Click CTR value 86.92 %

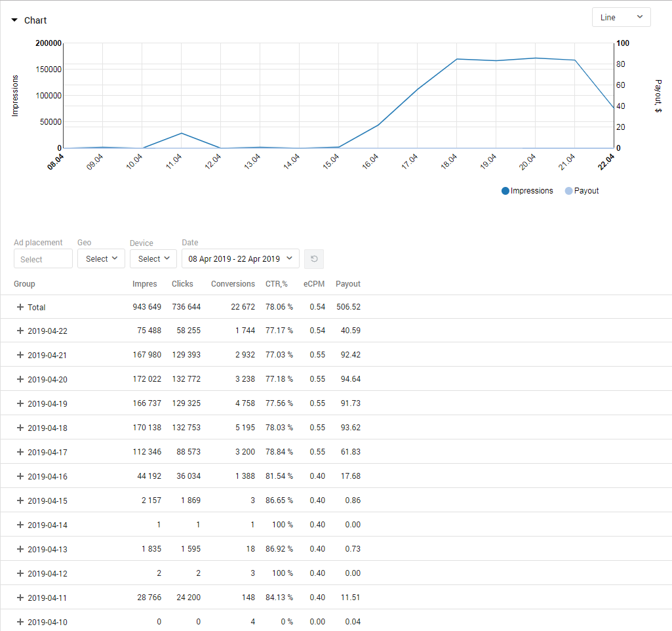pyautogui.click(x=279, y=549)
